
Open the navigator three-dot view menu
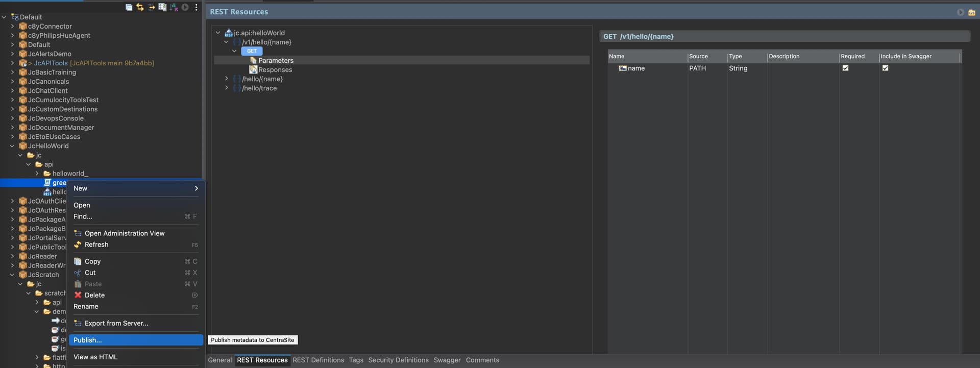(196, 7)
